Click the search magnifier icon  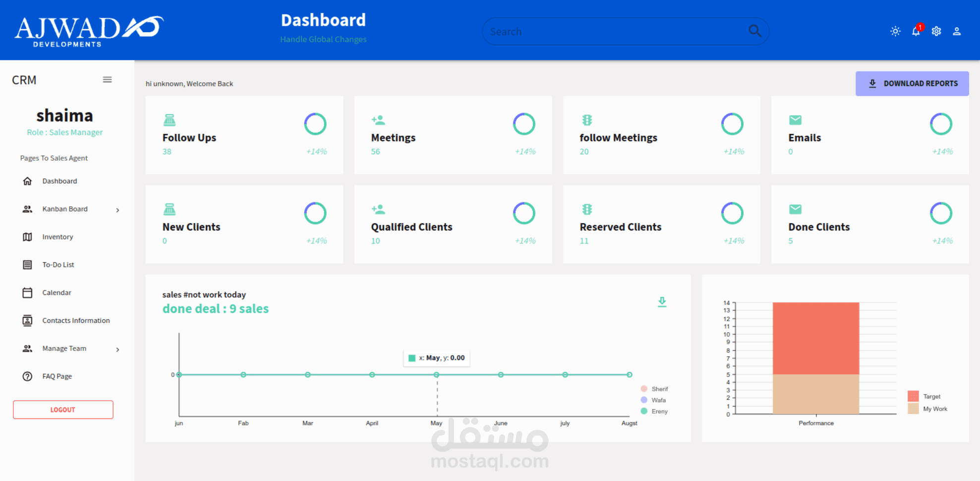[x=754, y=31]
